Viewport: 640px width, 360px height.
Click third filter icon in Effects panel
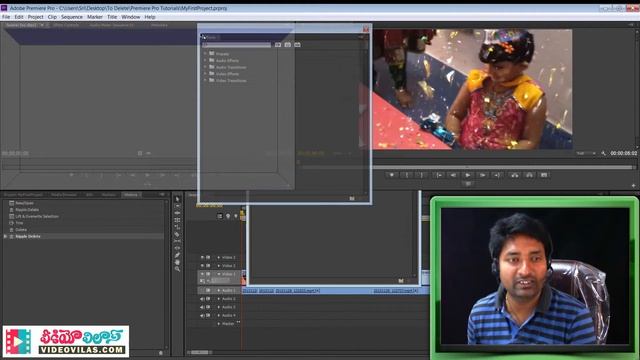tap(298, 45)
